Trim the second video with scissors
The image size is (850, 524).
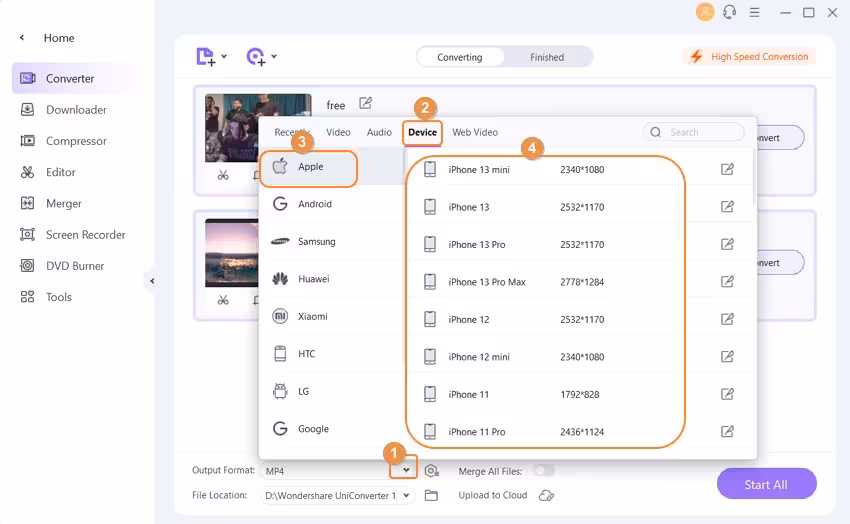223,300
